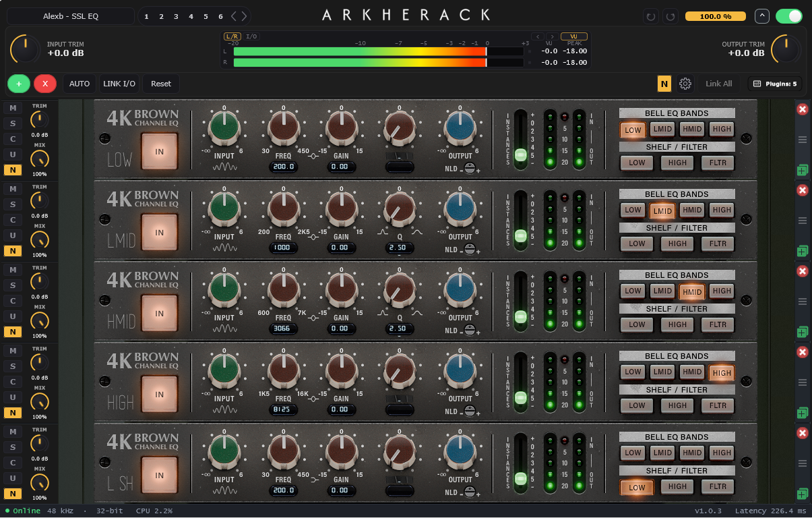Click the yellow N button beside the gear
812x518 pixels.
click(664, 84)
